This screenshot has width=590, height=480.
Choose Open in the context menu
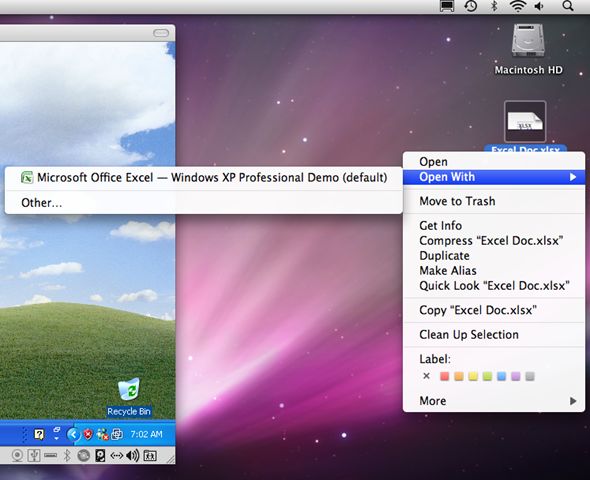494,162
